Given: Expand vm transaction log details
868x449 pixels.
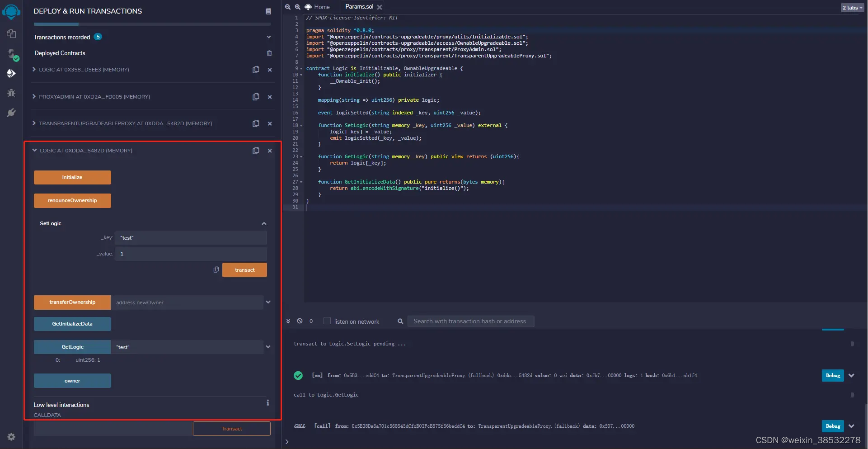Looking at the screenshot, I should [852, 375].
